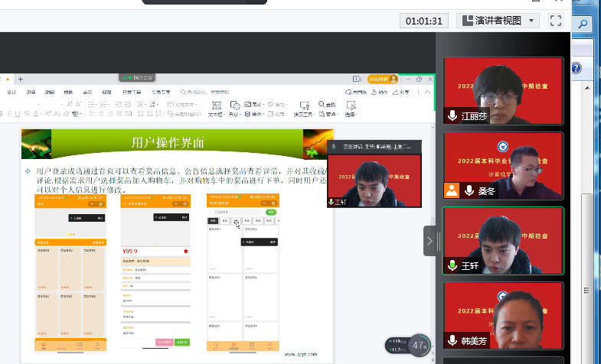Enter full screen using the corner-brackets icon
Viewport: 601px width, 364px height.
(x=556, y=20)
